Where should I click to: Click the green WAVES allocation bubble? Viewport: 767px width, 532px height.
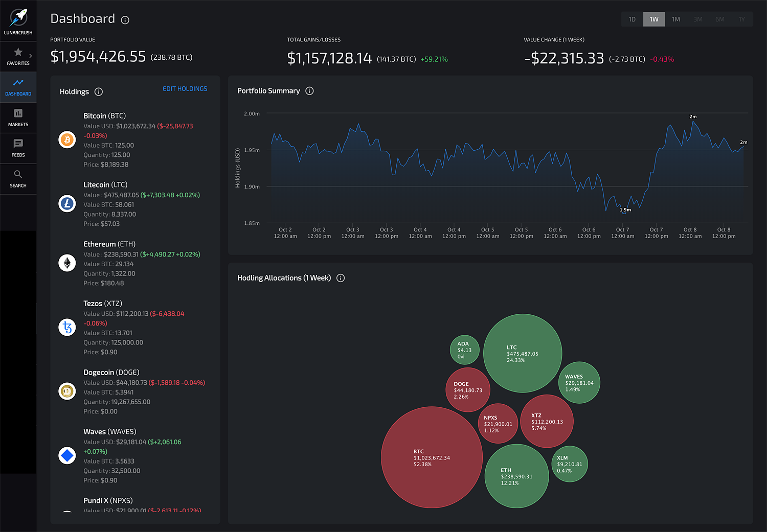click(x=579, y=383)
